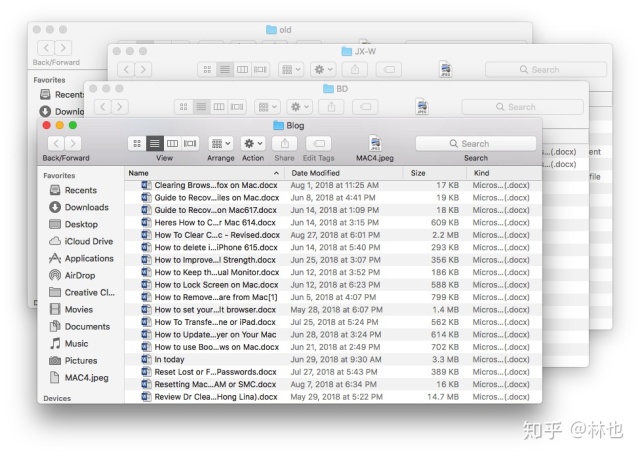640x456 pixels.
Task: Open iCloud Drive in sidebar
Action: [x=81, y=241]
